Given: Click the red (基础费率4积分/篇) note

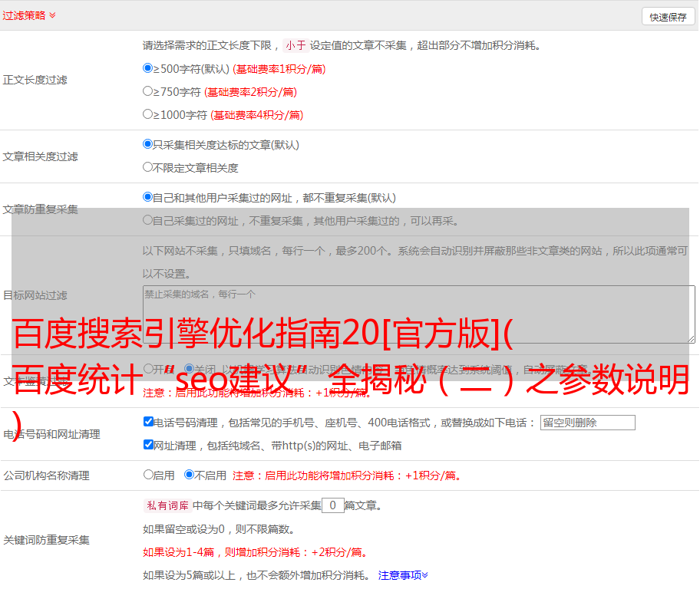Looking at the screenshot, I should coord(256,115).
